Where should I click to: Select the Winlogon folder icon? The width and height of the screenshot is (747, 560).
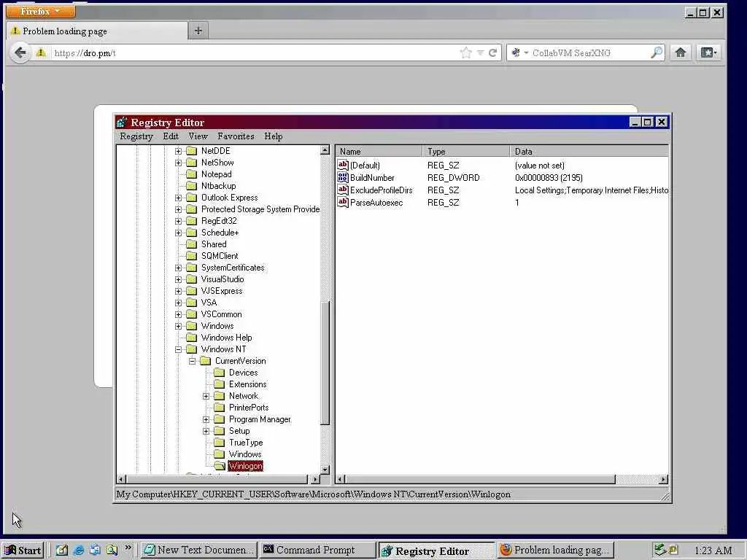tap(219, 466)
